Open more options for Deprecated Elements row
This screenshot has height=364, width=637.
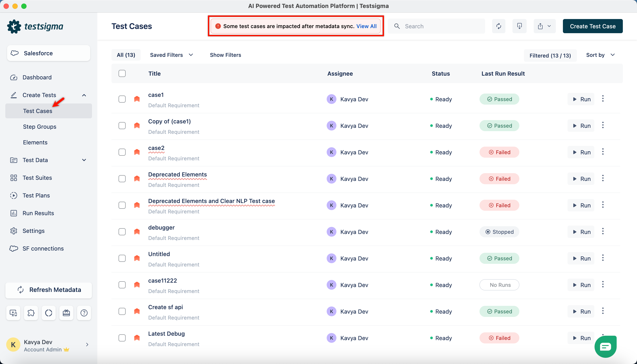[x=603, y=178]
